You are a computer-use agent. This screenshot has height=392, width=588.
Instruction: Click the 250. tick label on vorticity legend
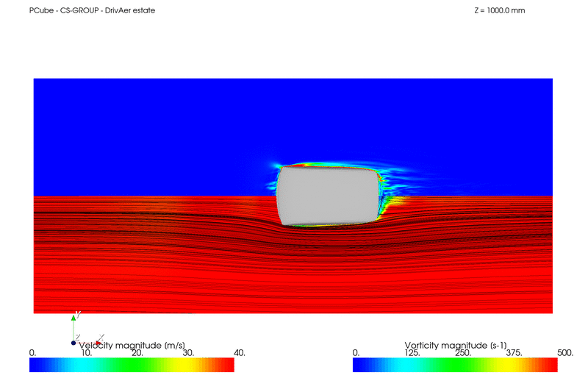click(x=463, y=353)
